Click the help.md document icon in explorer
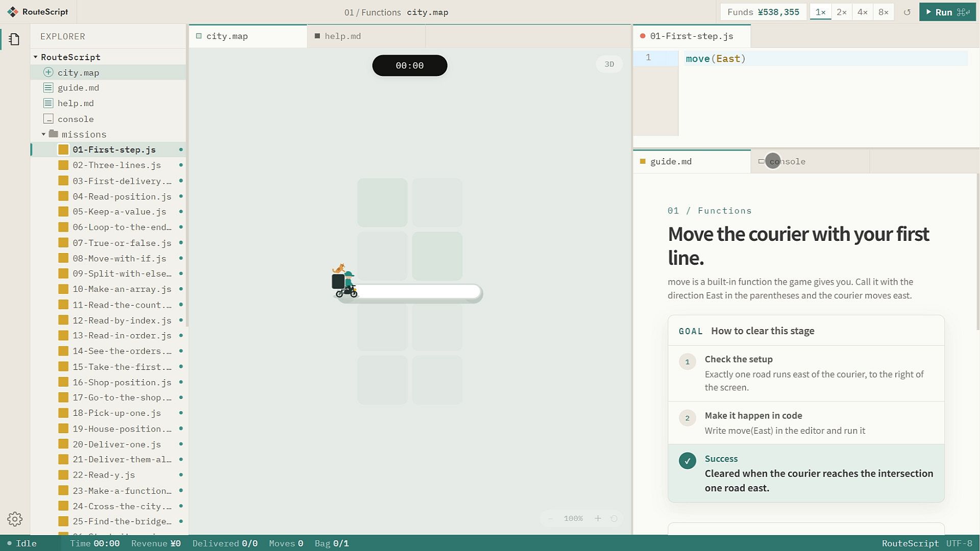The image size is (980, 551). 48,103
